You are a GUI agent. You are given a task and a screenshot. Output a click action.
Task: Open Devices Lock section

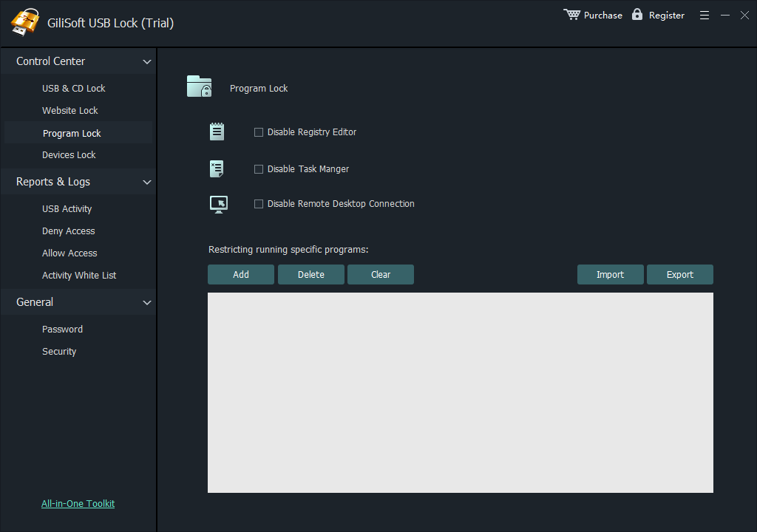point(69,155)
